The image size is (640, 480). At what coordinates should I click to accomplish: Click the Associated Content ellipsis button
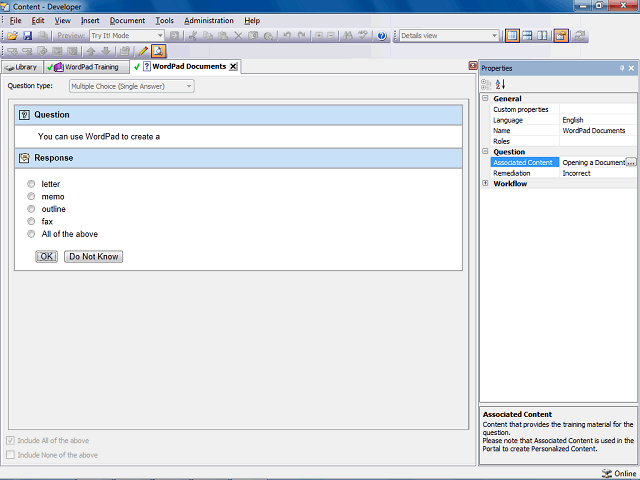point(631,162)
